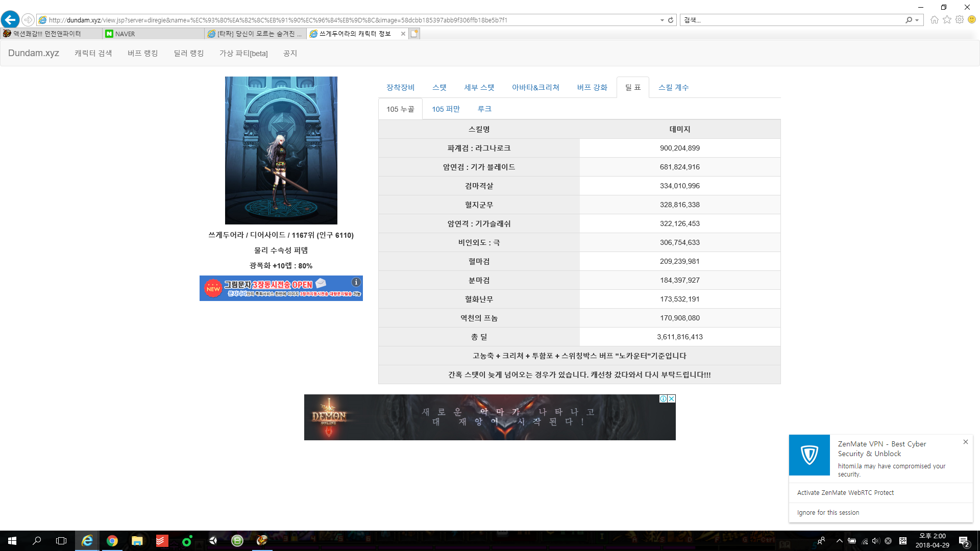Open Internet Explorer from taskbar

coord(87,541)
